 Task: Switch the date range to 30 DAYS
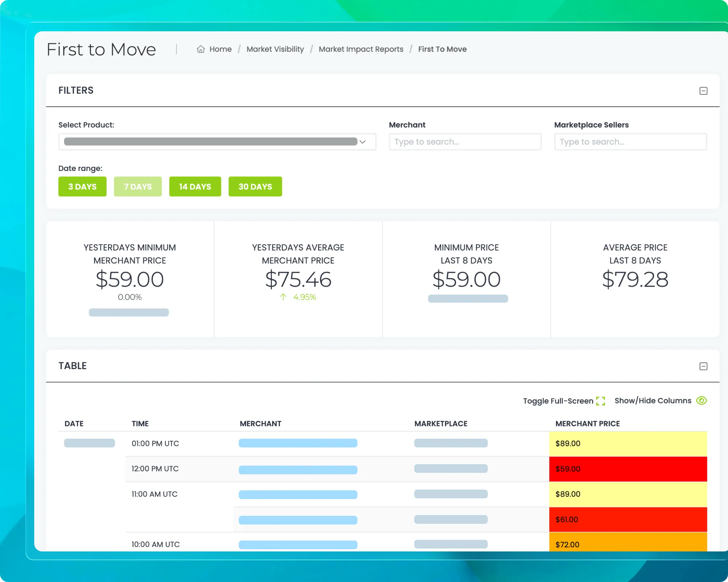pyautogui.click(x=255, y=187)
